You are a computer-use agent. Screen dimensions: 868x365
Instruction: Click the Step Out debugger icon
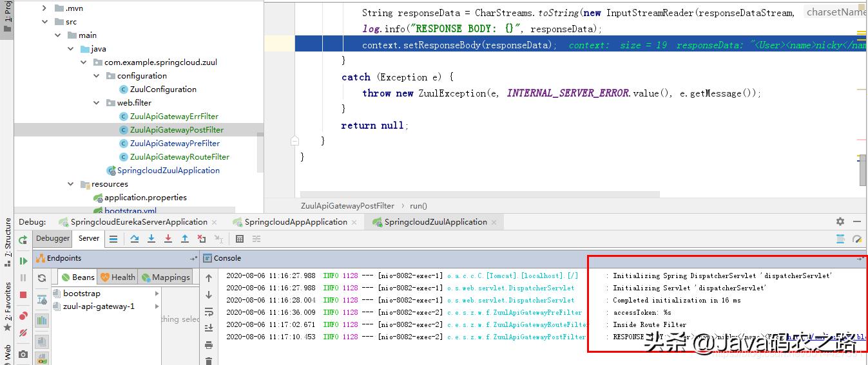(x=185, y=239)
